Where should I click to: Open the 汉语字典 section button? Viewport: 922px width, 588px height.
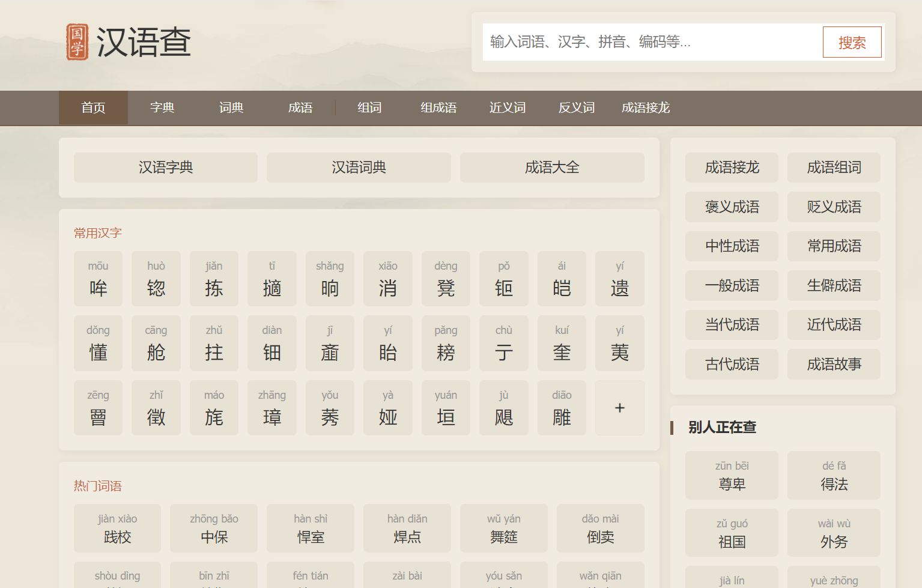coord(166,168)
